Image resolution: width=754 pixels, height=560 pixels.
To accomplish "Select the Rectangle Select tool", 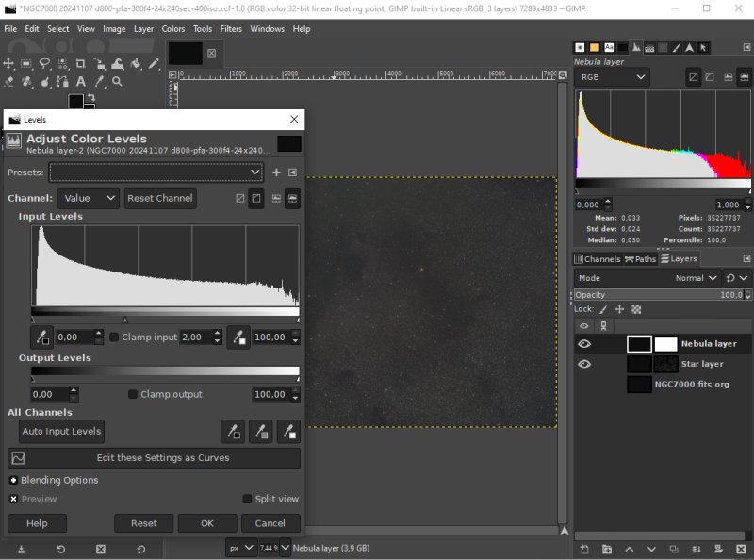I will [x=26, y=63].
